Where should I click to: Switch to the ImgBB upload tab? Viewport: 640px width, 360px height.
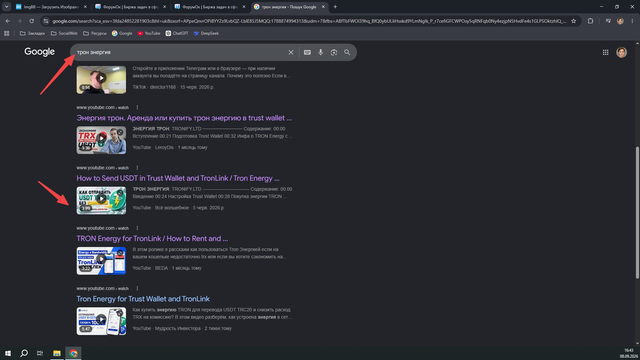tap(51, 7)
